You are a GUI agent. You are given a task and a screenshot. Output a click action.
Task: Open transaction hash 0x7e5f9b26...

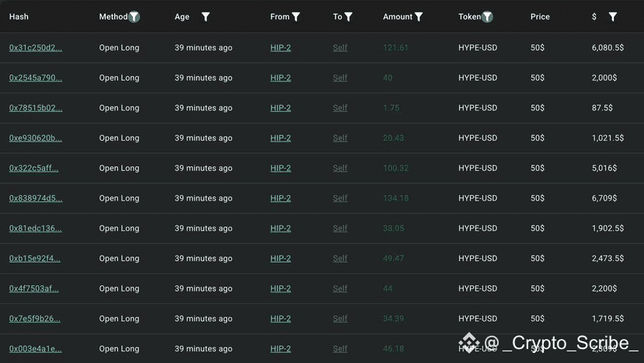click(x=35, y=319)
